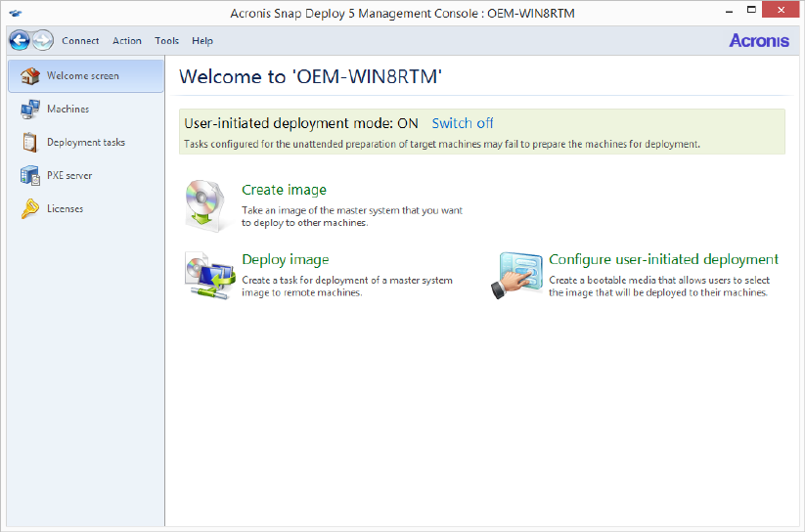The image size is (805, 532).
Task: Click the forward navigation arrow button
Action: point(42,40)
